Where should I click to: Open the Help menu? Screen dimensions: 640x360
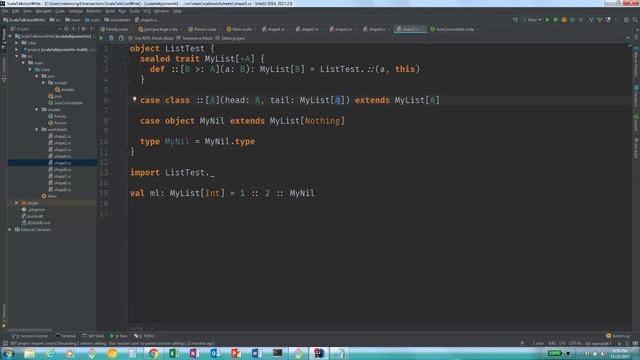177,11
